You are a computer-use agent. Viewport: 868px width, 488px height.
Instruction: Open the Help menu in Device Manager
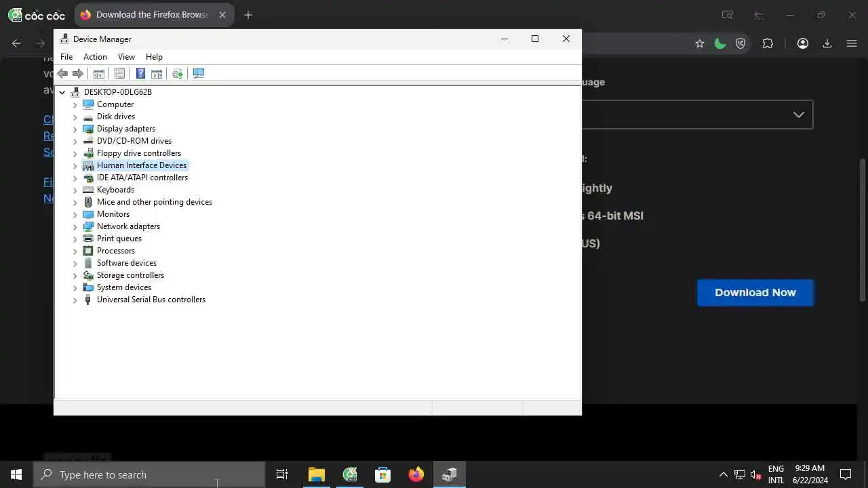[154, 57]
